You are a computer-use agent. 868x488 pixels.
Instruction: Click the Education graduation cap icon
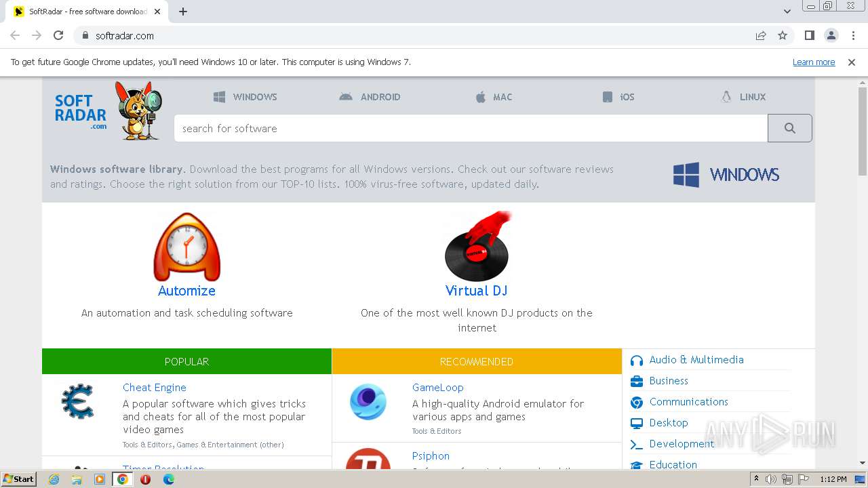tap(636, 465)
